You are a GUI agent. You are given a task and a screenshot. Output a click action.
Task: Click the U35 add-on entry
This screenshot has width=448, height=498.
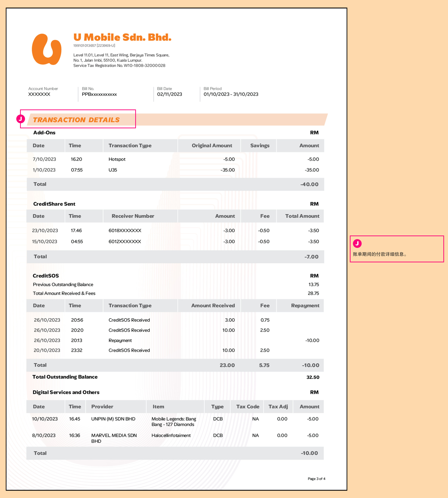[x=113, y=170]
